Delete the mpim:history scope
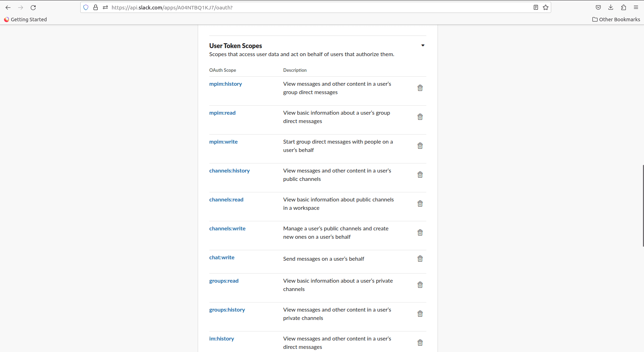This screenshot has height=352, width=644. (x=420, y=88)
